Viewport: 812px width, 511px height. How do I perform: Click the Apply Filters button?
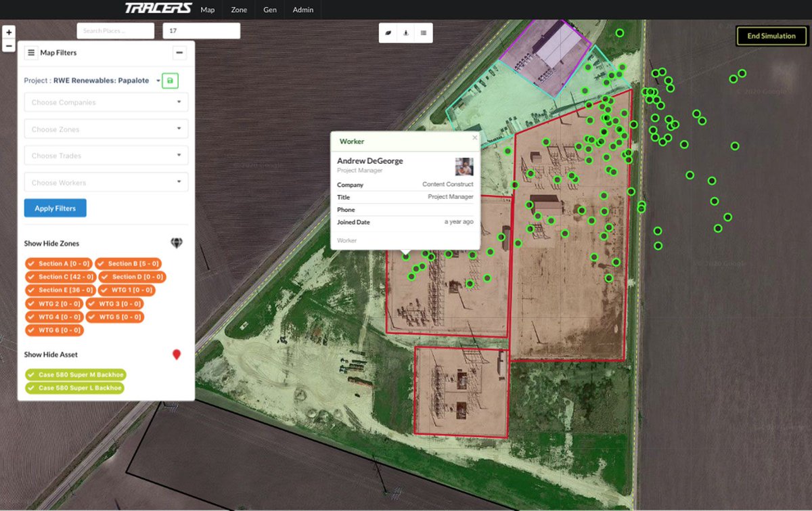pyautogui.click(x=55, y=208)
